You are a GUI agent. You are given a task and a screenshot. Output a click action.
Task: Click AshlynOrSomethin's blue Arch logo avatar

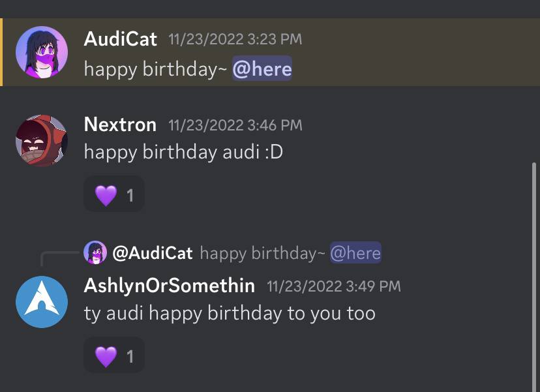tap(42, 301)
